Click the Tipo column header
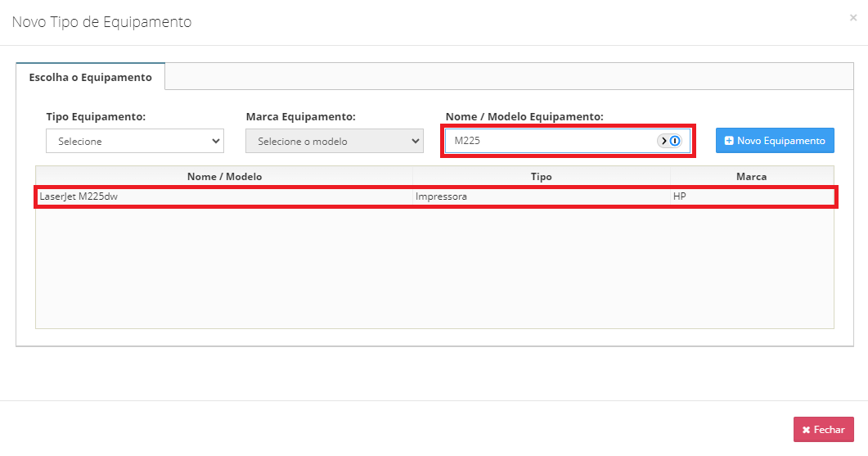Image resolution: width=868 pixels, height=456 pixels. pos(541,177)
